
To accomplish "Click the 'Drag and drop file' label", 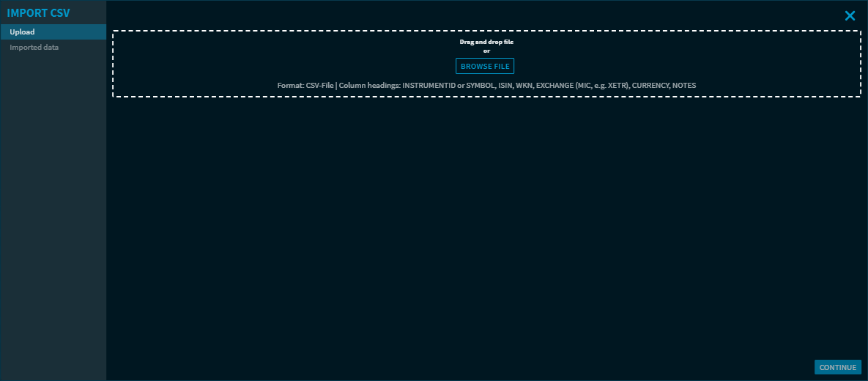I will click(x=486, y=42).
